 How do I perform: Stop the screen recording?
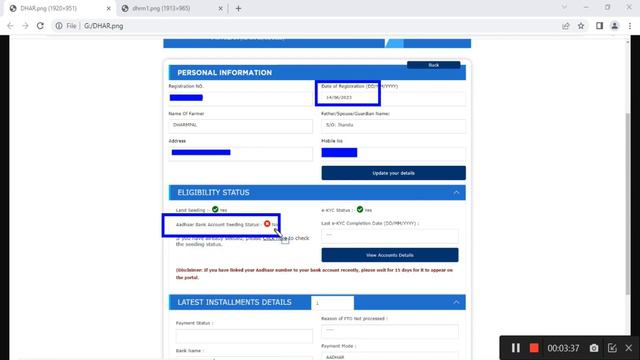[x=534, y=348]
